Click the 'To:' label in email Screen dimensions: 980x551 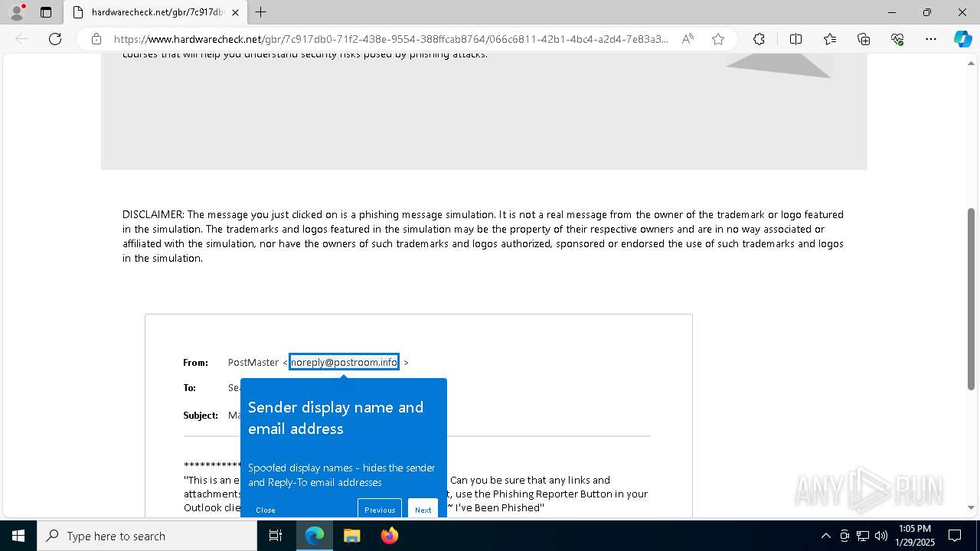pyautogui.click(x=189, y=388)
